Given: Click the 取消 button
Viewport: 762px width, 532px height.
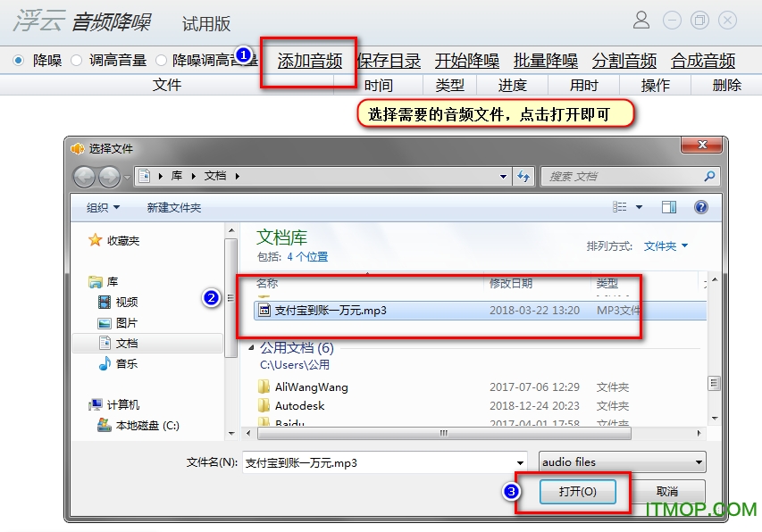Looking at the screenshot, I should (667, 492).
